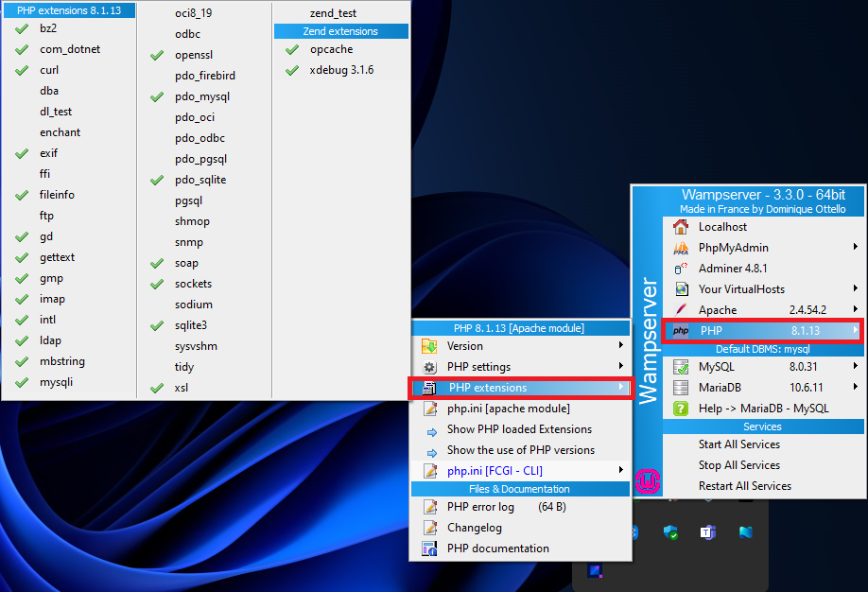Expand the Version submenu arrow
This screenshot has height=592, width=868.
(621, 345)
